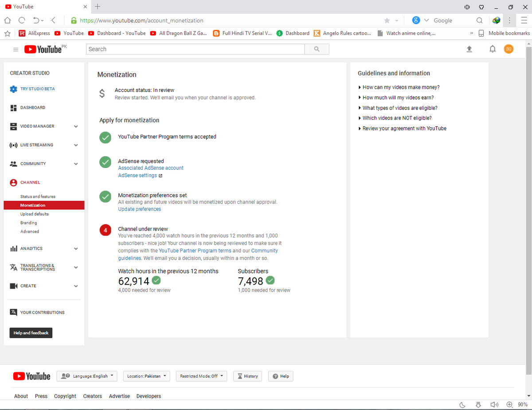Click the TRY STUDIO BETA link
The image size is (532, 410).
[x=38, y=89]
